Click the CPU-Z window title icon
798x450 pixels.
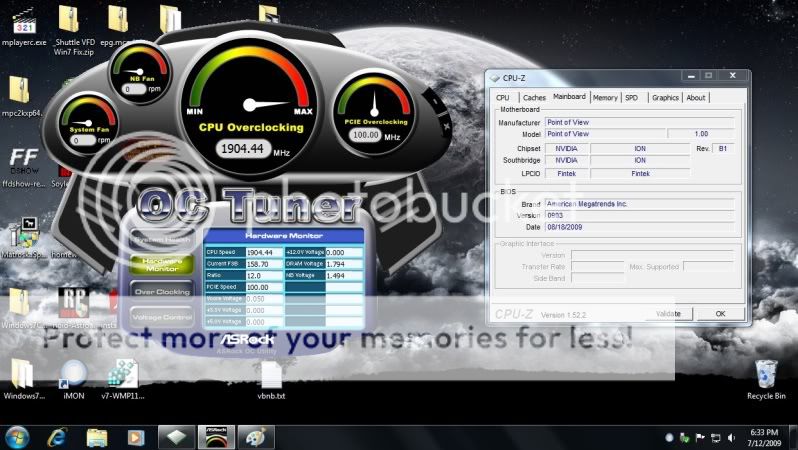coord(495,78)
